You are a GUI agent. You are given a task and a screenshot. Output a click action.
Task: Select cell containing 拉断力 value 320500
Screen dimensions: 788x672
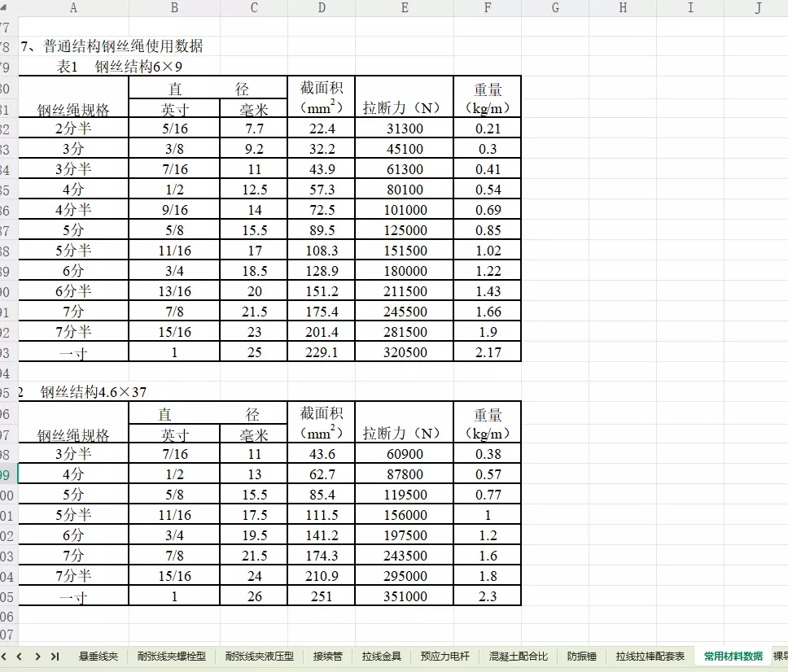coord(405,352)
